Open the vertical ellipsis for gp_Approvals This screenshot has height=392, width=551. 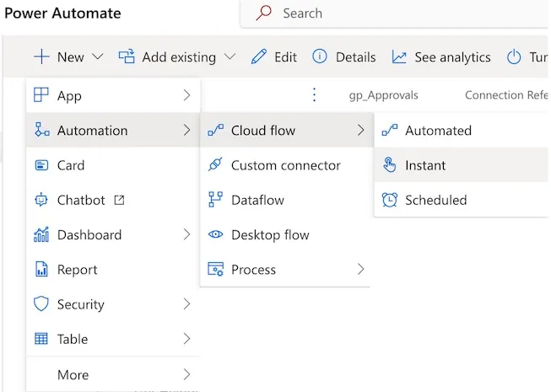tap(314, 94)
